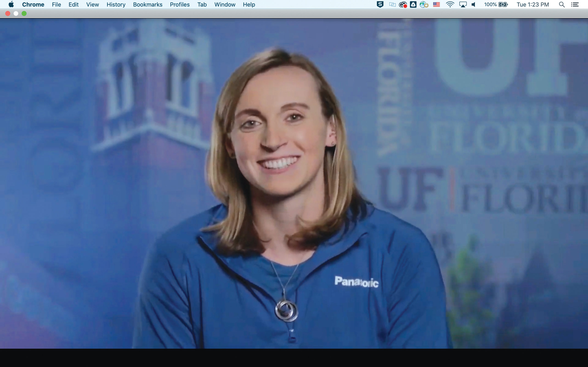Open Spotlight search magnifier
The width and height of the screenshot is (588, 367).
(562, 4)
